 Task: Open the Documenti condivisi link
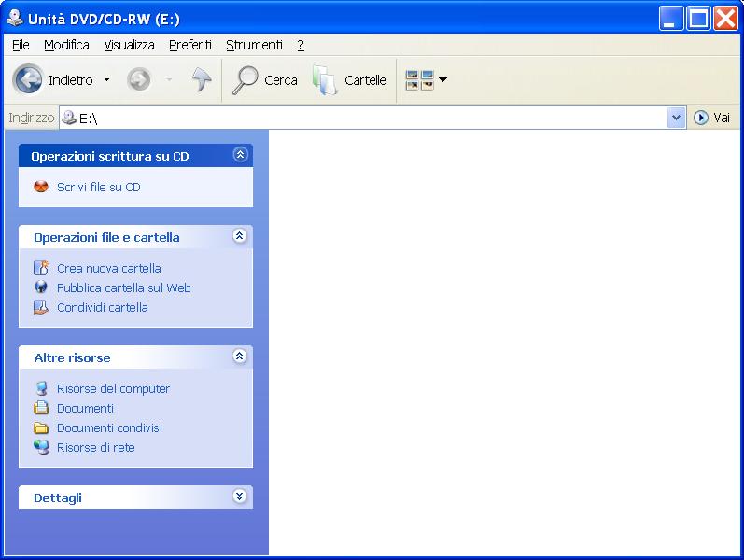[109, 427]
